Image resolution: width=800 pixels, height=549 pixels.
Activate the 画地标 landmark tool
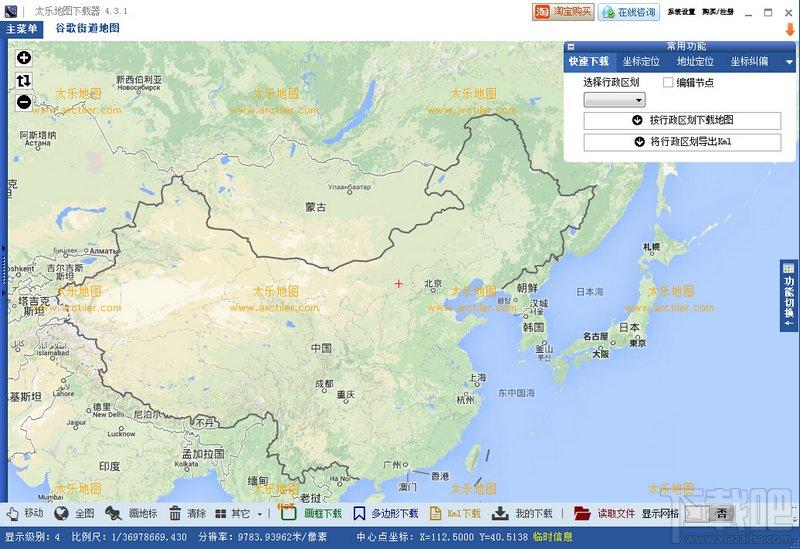[132, 513]
